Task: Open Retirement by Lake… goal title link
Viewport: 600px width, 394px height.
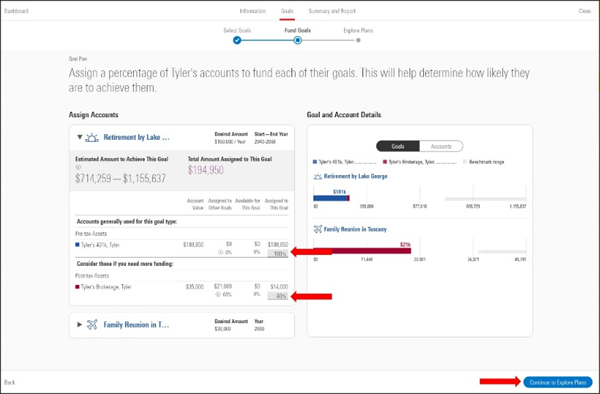Action: click(x=136, y=137)
